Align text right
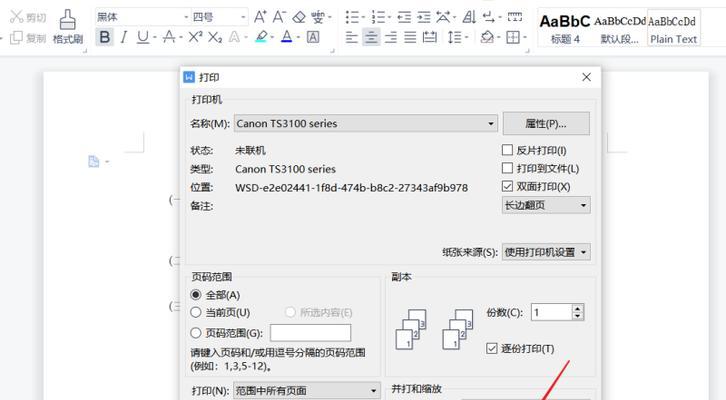The height and width of the screenshot is (400, 726). (x=391, y=37)
